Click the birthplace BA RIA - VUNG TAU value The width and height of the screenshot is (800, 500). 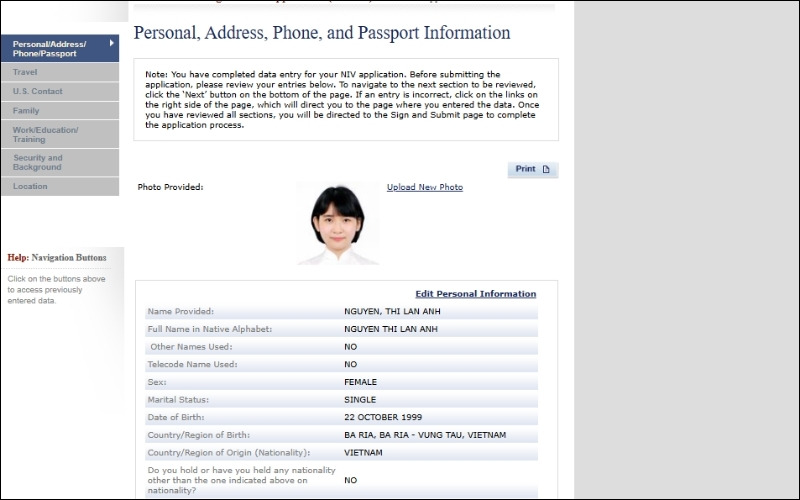point(425,435)
